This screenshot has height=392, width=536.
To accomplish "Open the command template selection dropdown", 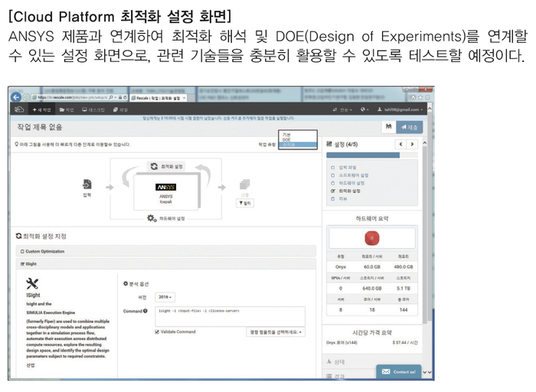I will click(x=276, y=332).
